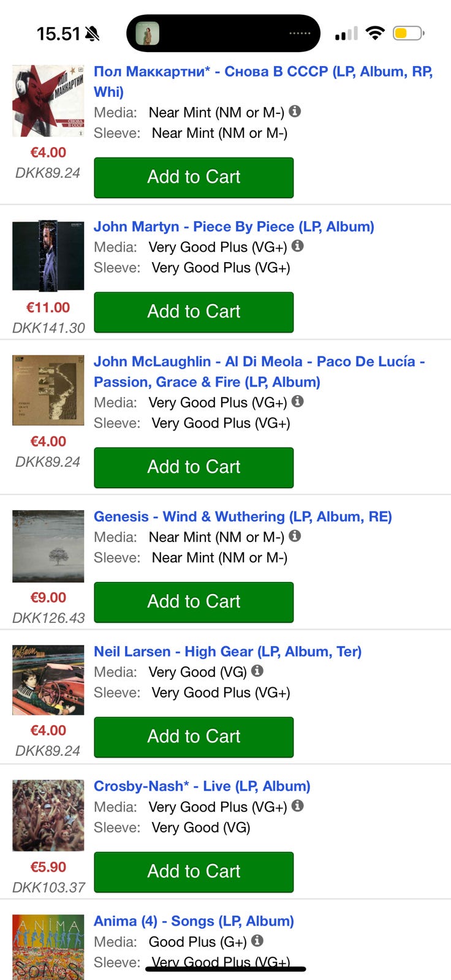The height and width of the screenshot is (980, 451).
Task: Open Neil Larsen - High Gear link
Action: click(227, 651)
